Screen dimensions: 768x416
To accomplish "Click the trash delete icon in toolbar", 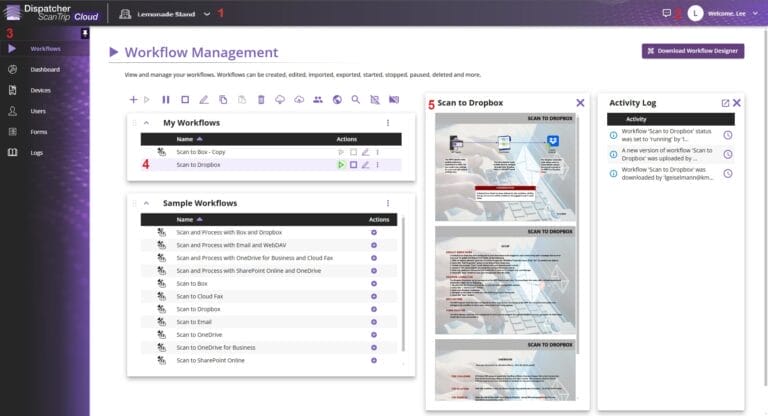I will [261, 100].
